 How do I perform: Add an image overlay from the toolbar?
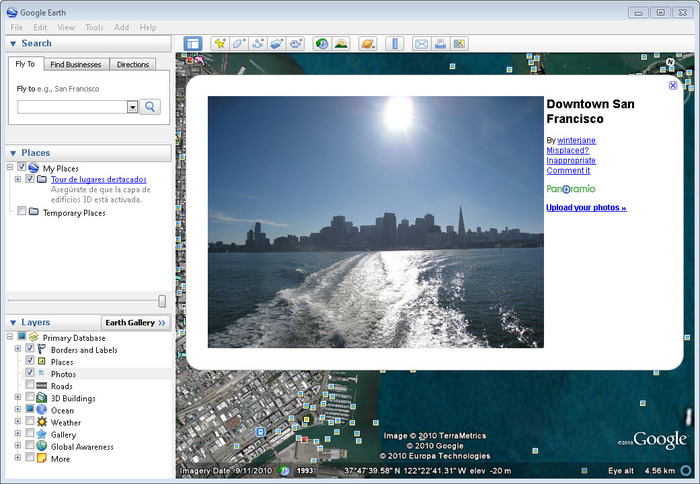coord(276,44)
